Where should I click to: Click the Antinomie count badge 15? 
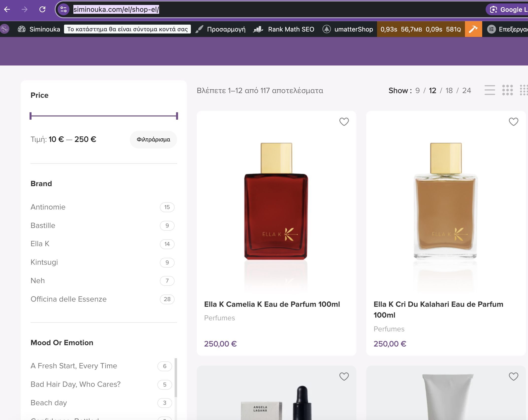click(x=167, y=207)
